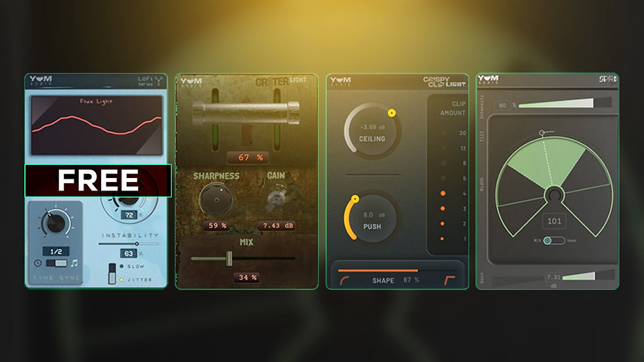Flip the Slow/Jitter vertical switch

pyautogui.click(x=112, y=273)
